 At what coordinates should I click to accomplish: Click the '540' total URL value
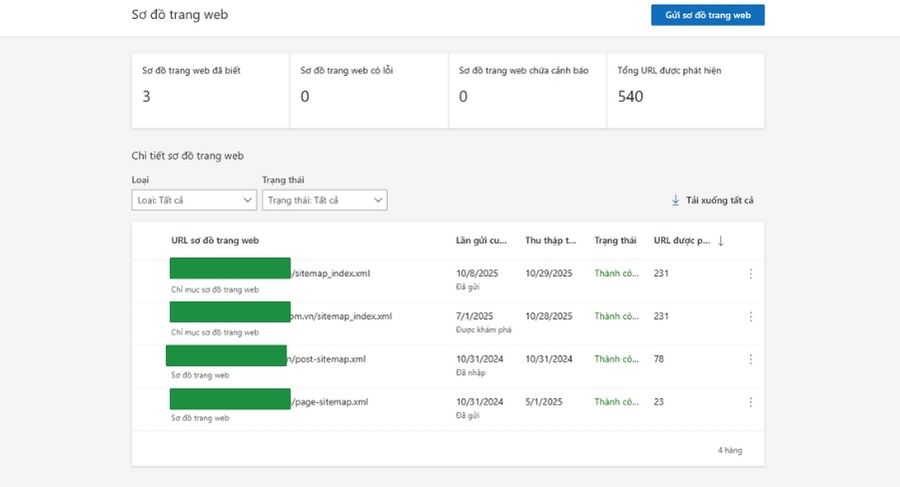click(x=630, y=96)
